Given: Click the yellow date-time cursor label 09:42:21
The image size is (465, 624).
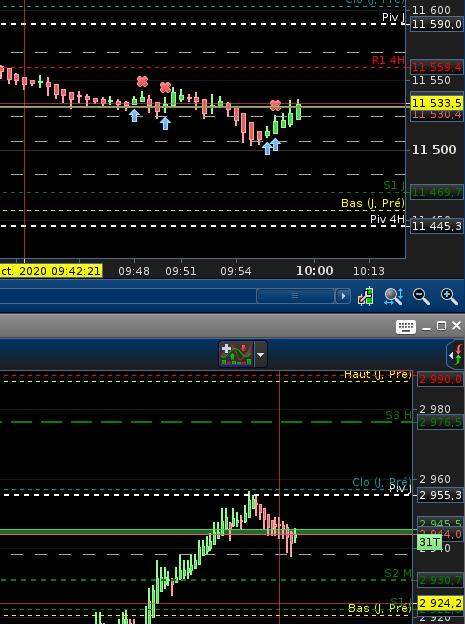Looking at the screenshot, I should click(x=51, y=271).
